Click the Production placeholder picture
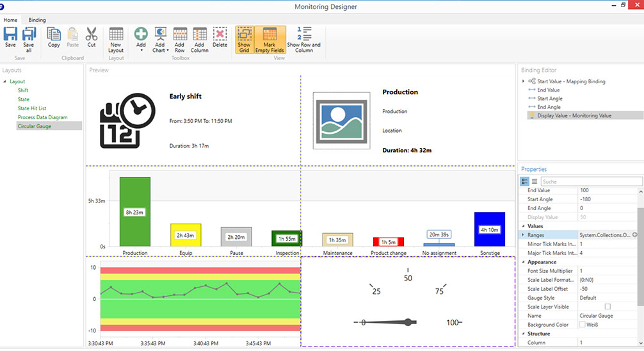This screenshot has width=644, height=351. [x=341, y=120]
